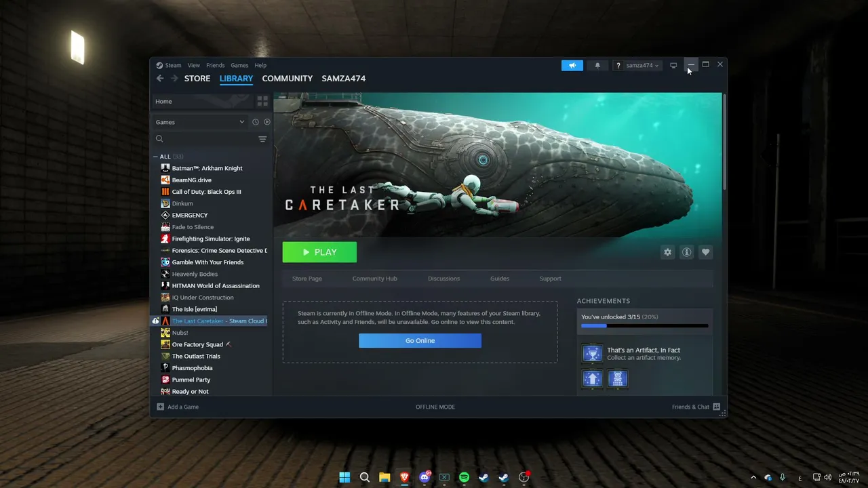Open Collections grid view icon
868x488 pixels.
pos(262,101)
